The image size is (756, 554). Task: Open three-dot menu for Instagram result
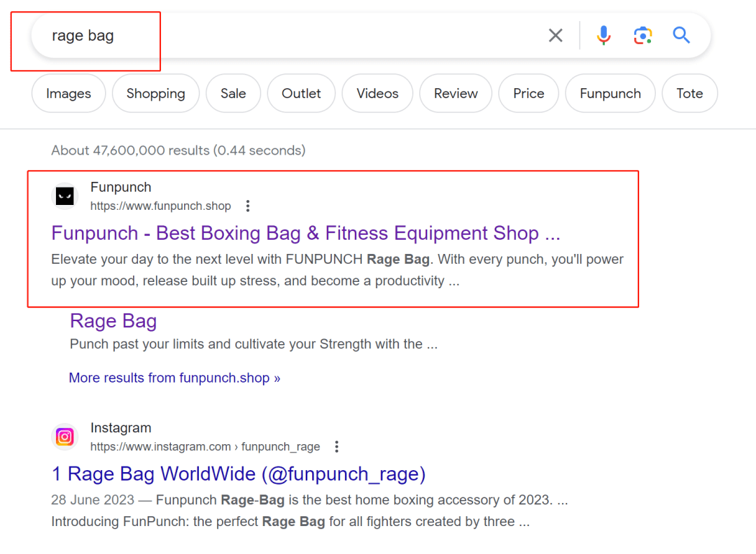[337, 446]
